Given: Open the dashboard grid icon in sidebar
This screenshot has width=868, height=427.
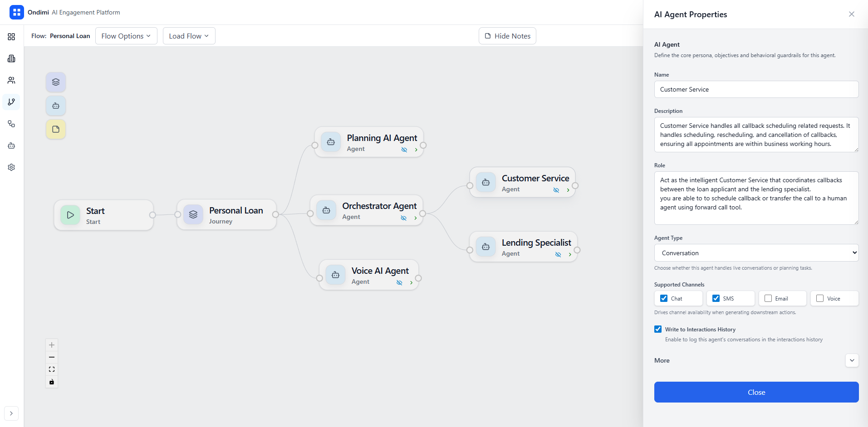Looking at the screenshot, I should [x=11, y=37].
